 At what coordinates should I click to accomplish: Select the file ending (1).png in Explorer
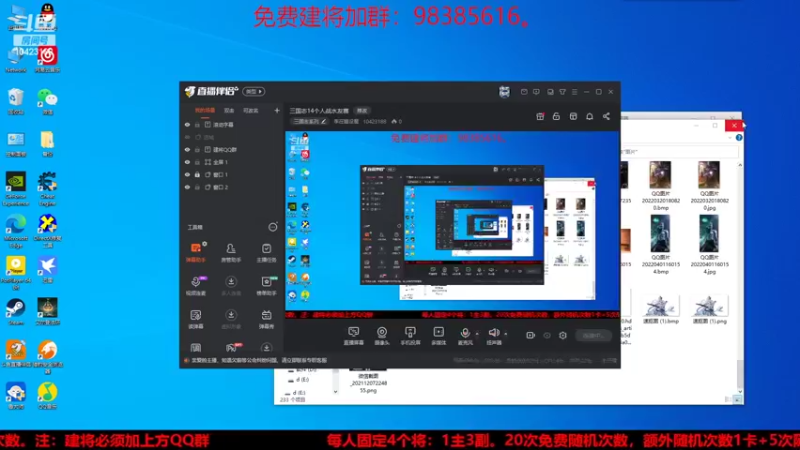(x=709, y=309)
